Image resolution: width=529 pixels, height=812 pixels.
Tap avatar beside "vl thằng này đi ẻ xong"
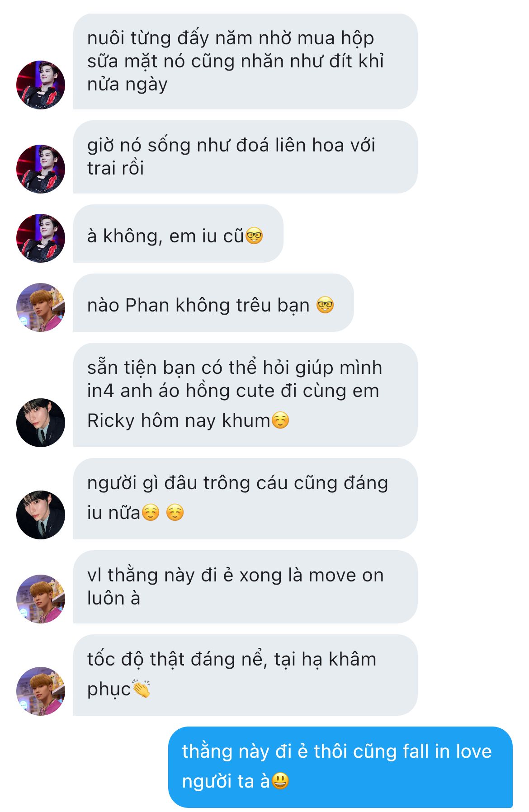[41, 599]
